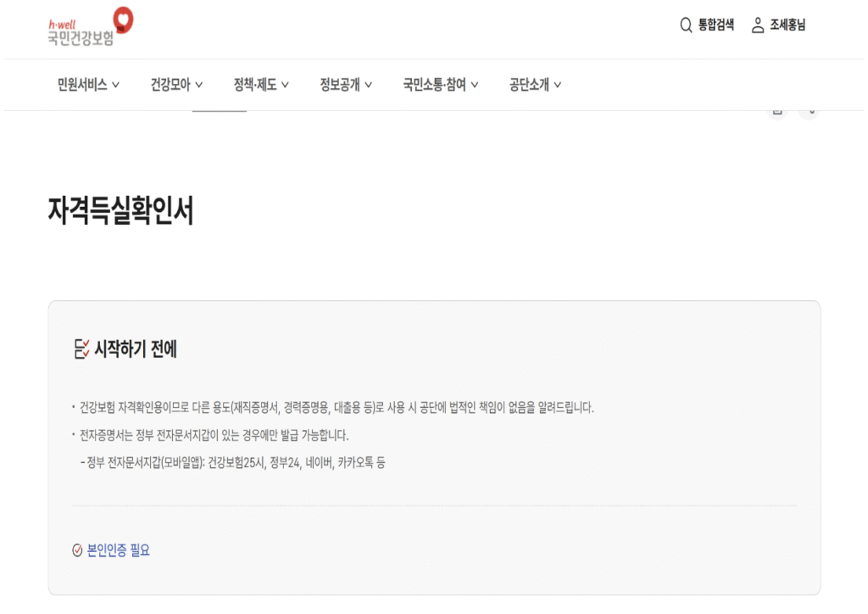Click the 조세홍님 username link
Viewport: 868px width, 614px height.
pyautogui.click(x=787, y=25)
